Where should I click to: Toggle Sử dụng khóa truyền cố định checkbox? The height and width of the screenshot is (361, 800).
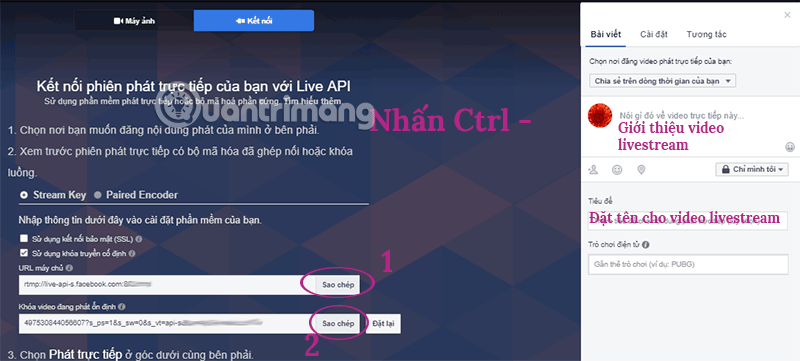(23, 253)
